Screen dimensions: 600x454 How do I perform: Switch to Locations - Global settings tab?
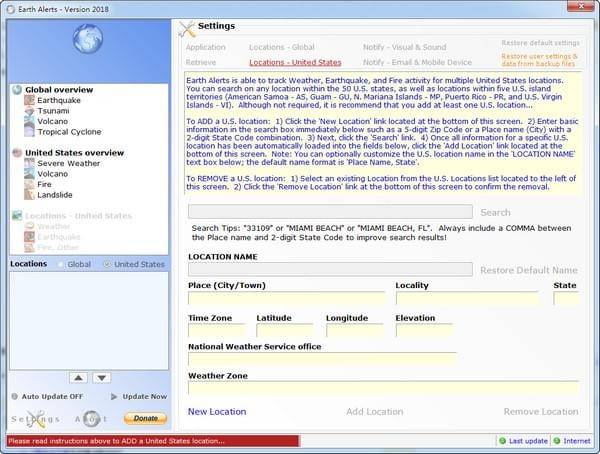pyautogui.click(x=281, y=47)
